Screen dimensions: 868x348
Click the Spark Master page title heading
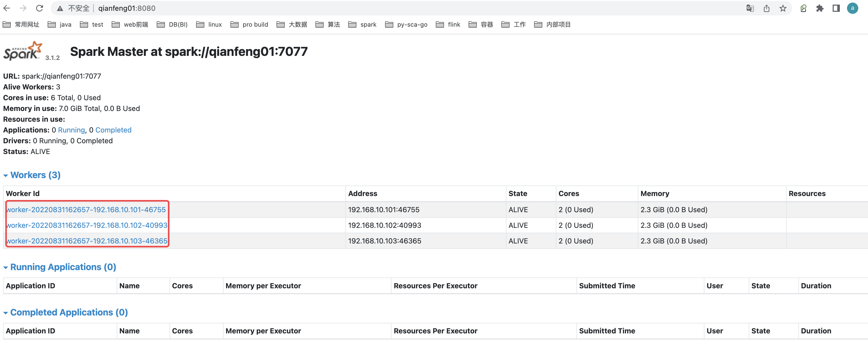189,52
